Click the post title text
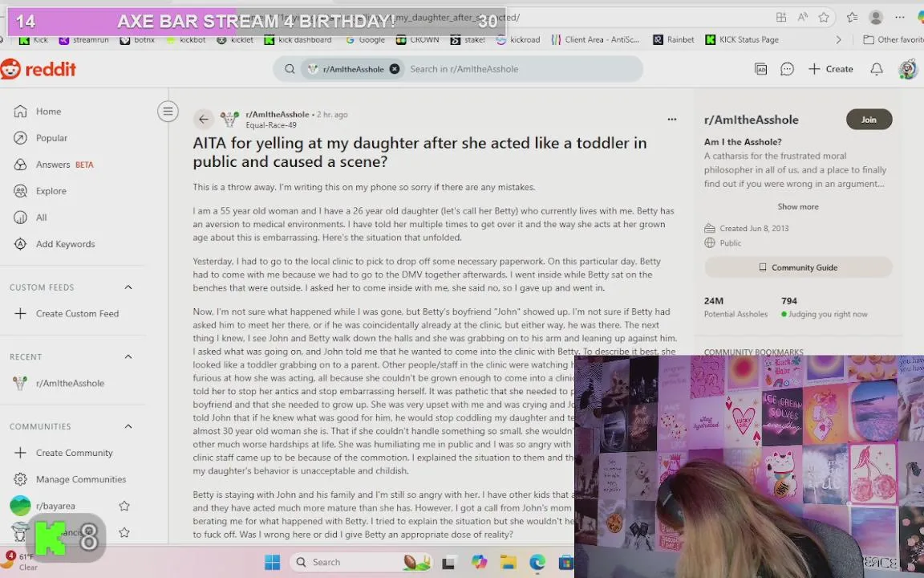Image resolution: width=924 pixels, height=578 pixels. coord(419,153)
